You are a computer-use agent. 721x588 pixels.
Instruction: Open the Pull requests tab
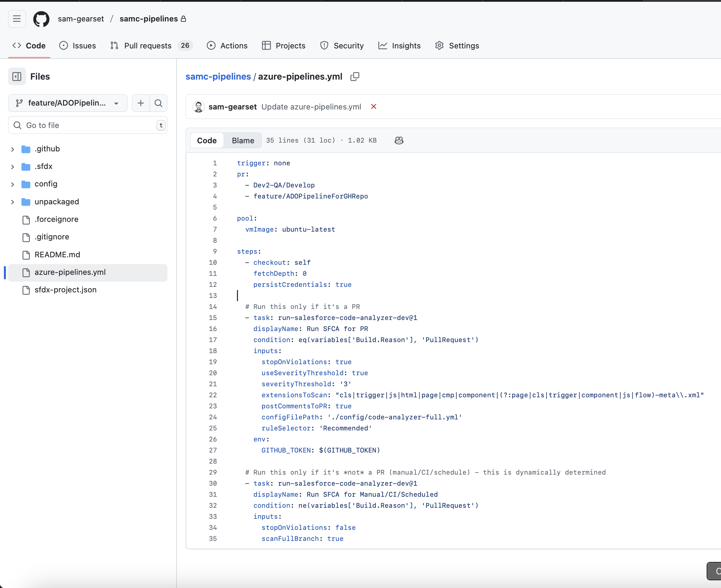click(151, 46)
